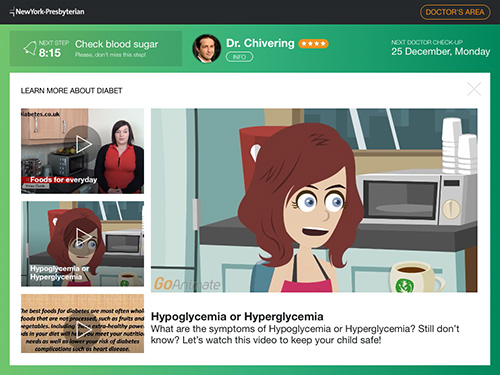Click the Hypoglycemia or Hyperglycemia video title
The image size is (500, 375).
(x=237, y=316)
